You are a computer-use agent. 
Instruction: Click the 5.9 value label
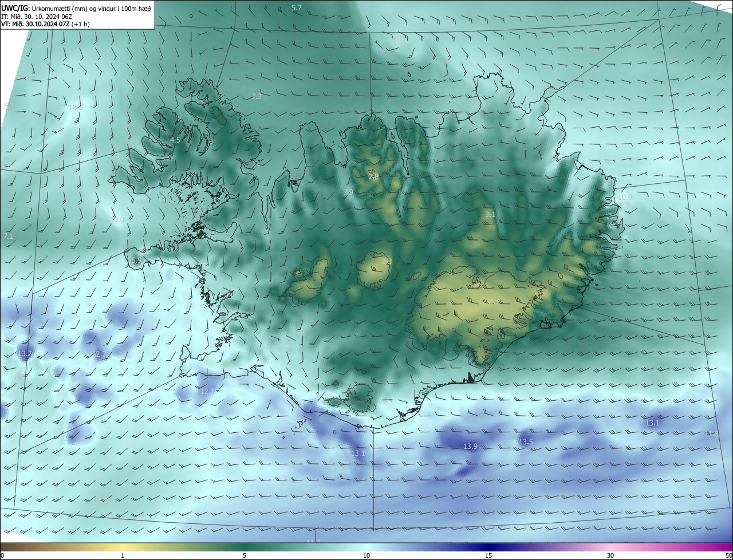pos(136,261)
